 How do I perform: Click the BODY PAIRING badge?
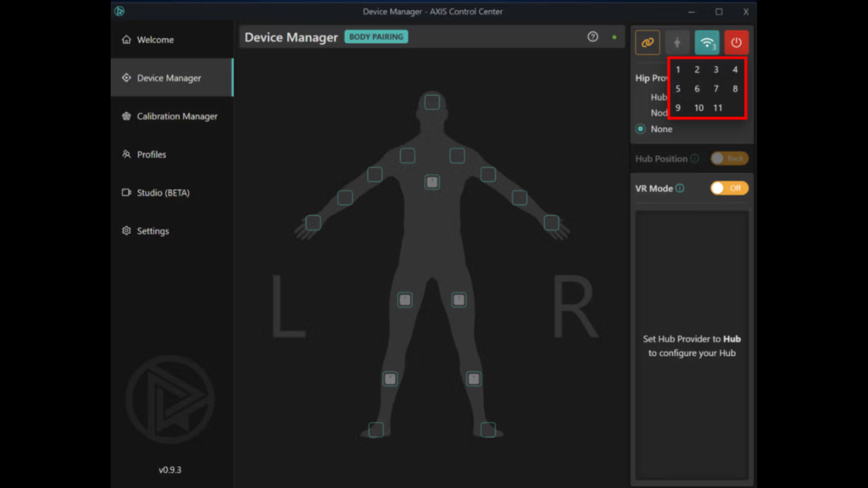(x=376, y=37)
